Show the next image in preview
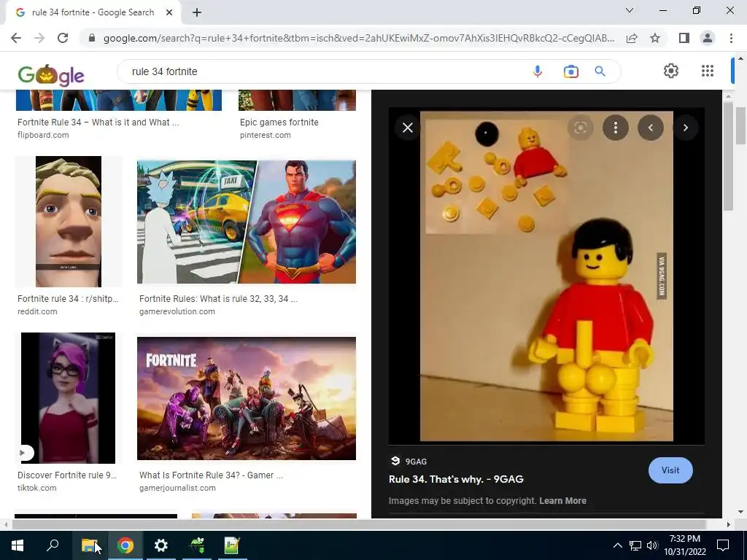This screenshot has height=560, width=747. (686, 128)
